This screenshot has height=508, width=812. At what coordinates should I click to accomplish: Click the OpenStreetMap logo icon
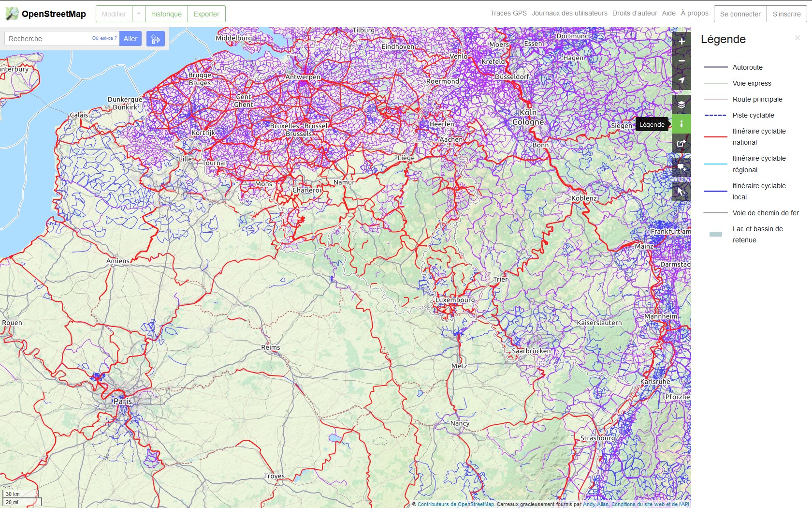tap(12, 14)
